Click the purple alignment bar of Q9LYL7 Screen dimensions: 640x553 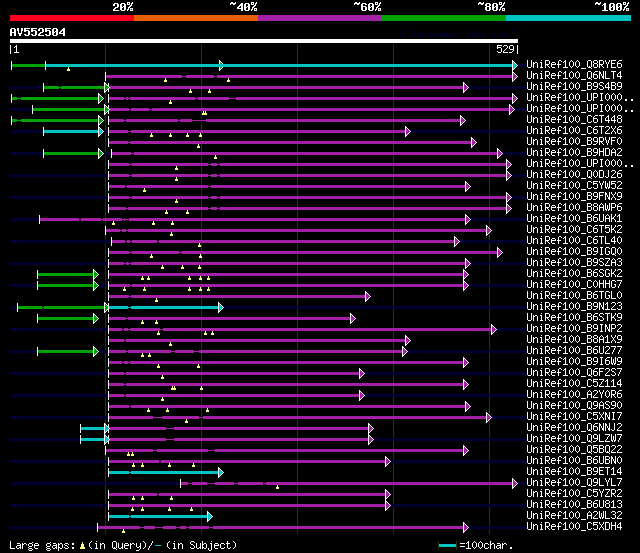347,484
